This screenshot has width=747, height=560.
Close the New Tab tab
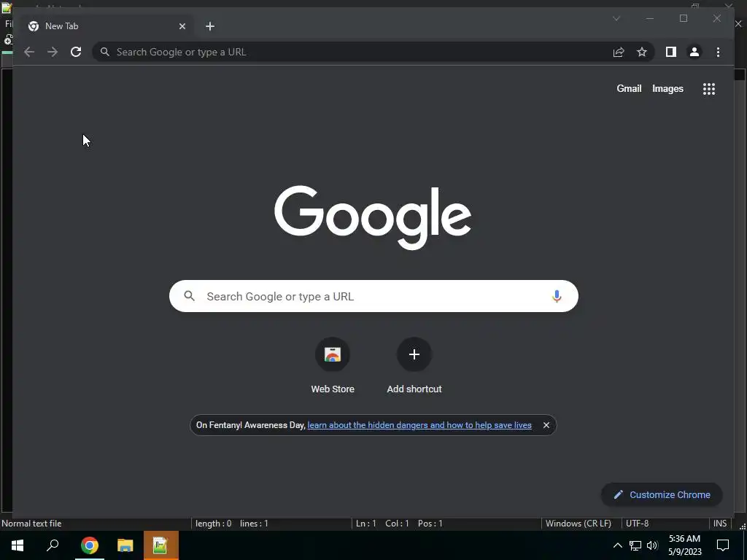(182, 26)
